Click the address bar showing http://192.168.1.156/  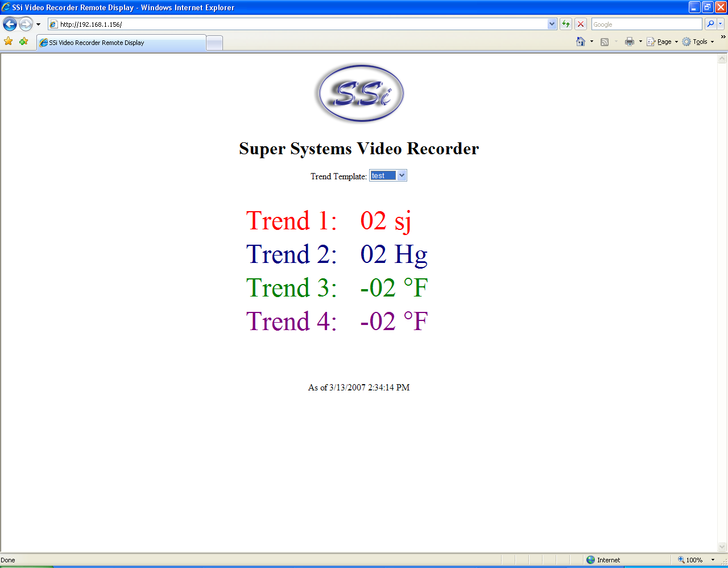(x=297, y=24)
